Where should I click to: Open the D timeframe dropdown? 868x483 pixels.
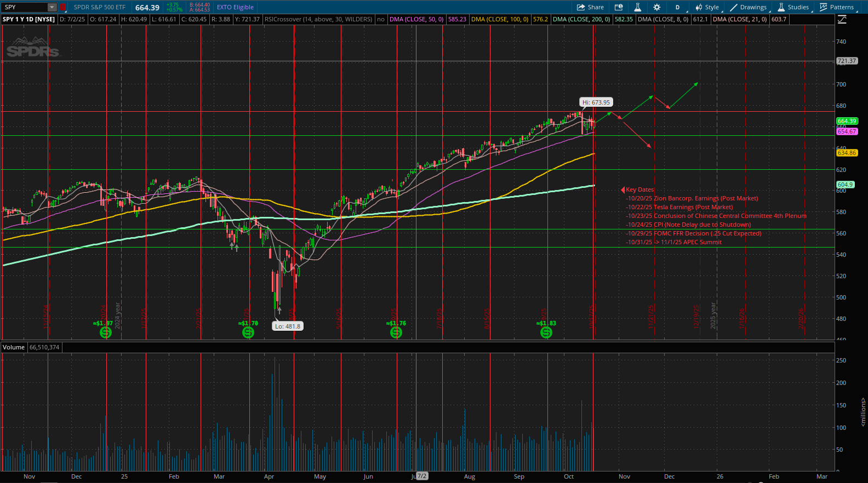click(677, 7)
